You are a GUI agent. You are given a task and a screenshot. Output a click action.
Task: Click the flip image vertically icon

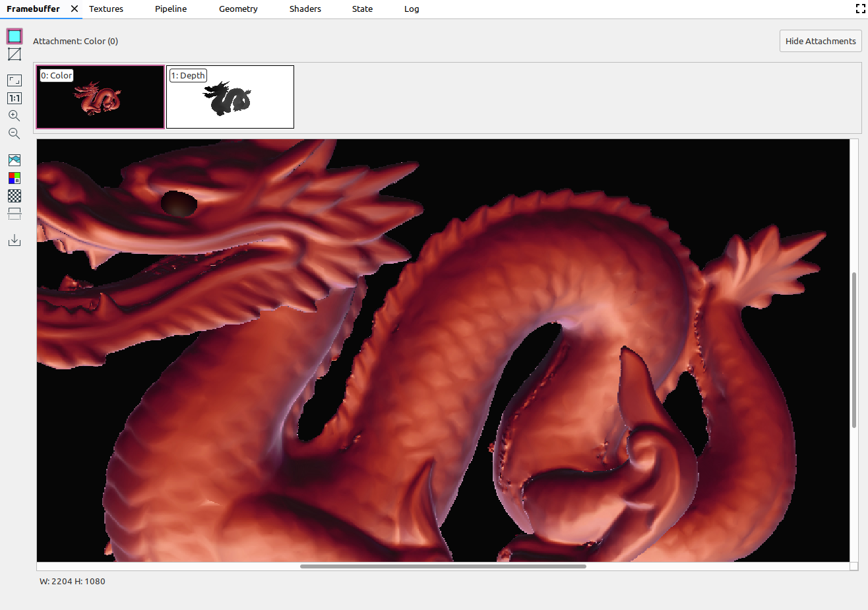point(15,214)
